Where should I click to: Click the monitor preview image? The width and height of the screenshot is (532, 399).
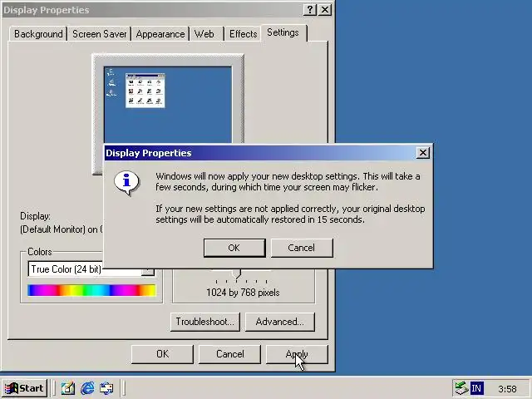[168, 106]
